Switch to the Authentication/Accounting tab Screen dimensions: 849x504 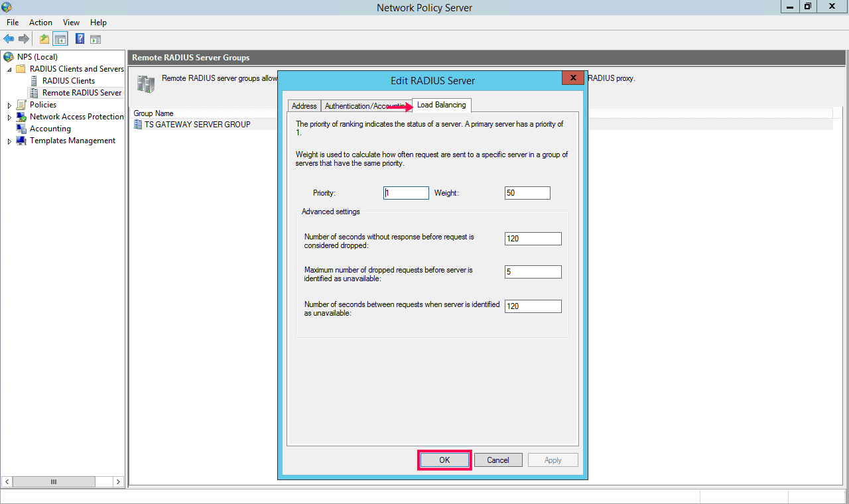366,106
